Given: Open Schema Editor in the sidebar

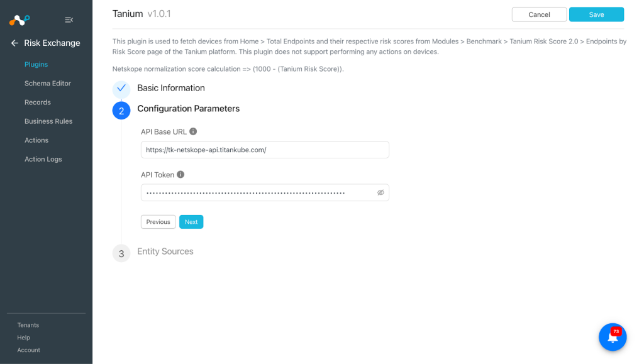Looking at the screenshot, I should (48, 84).
